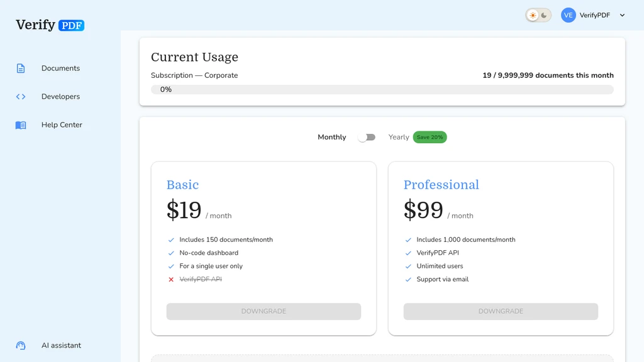Click the $99 price text
Viewport: 644px width, 362px height.
423,210
